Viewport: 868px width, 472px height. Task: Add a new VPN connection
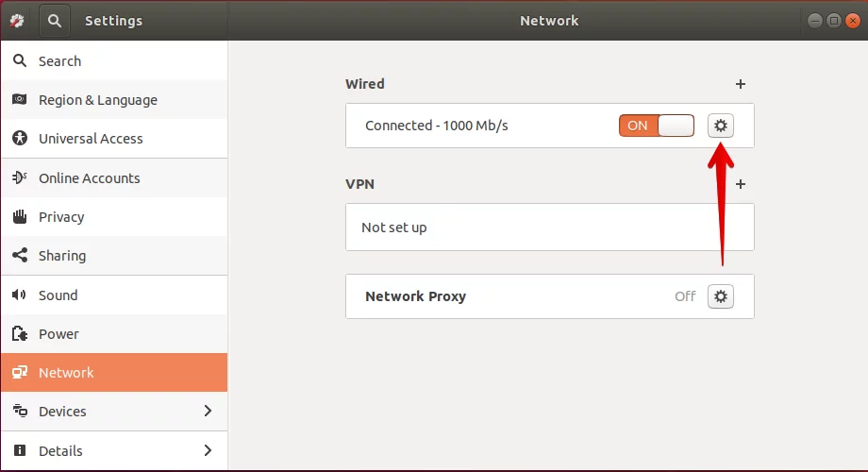740,184
